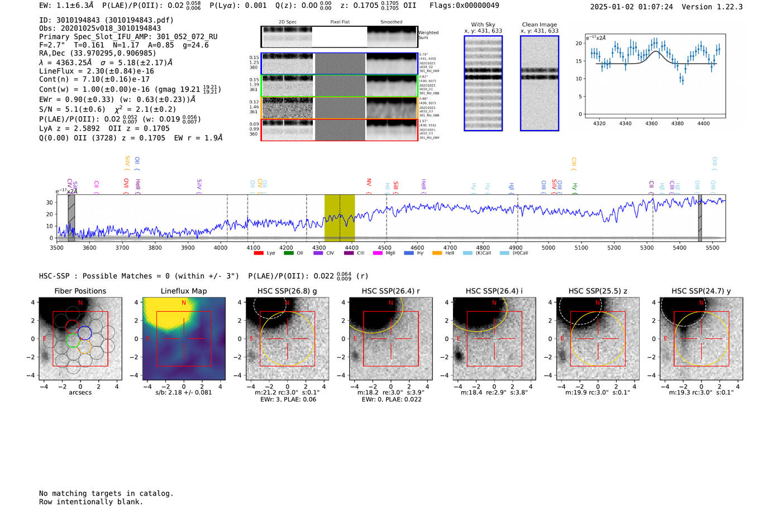
Task: Click the green OII legend swatch
Action: 288,253
